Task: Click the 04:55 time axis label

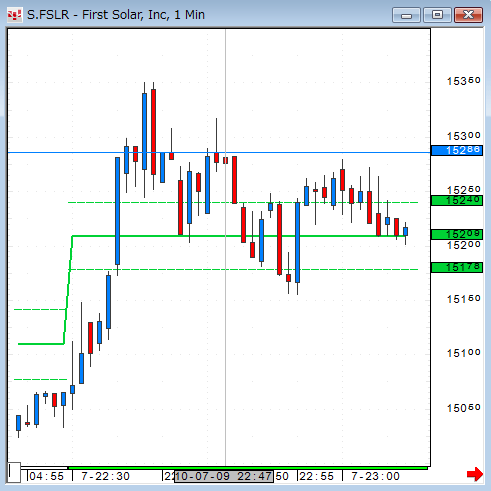Action: pyautogui.click(x=46, y=476)
